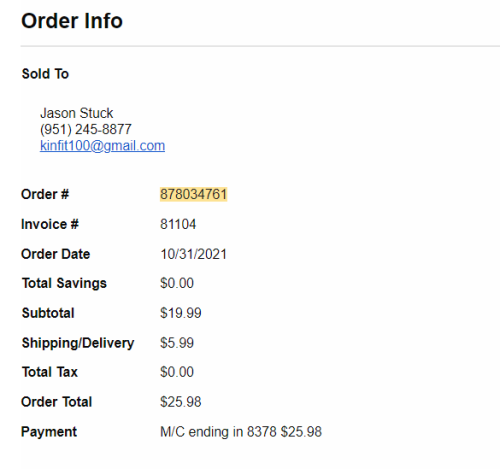Click the Shipping/Delivery label
This screenshot has width=500, height=469.
coord(78,343)
